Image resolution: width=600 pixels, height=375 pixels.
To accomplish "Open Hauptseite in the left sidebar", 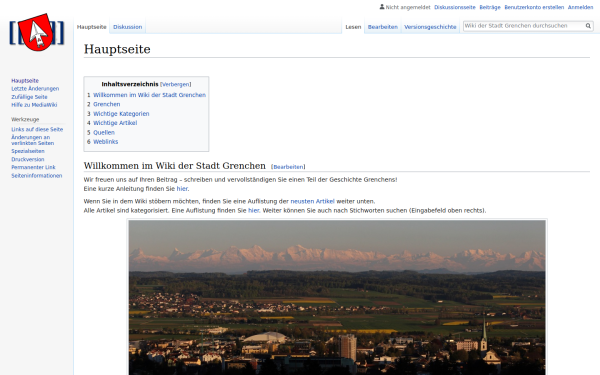I will [x=25, y=81].
